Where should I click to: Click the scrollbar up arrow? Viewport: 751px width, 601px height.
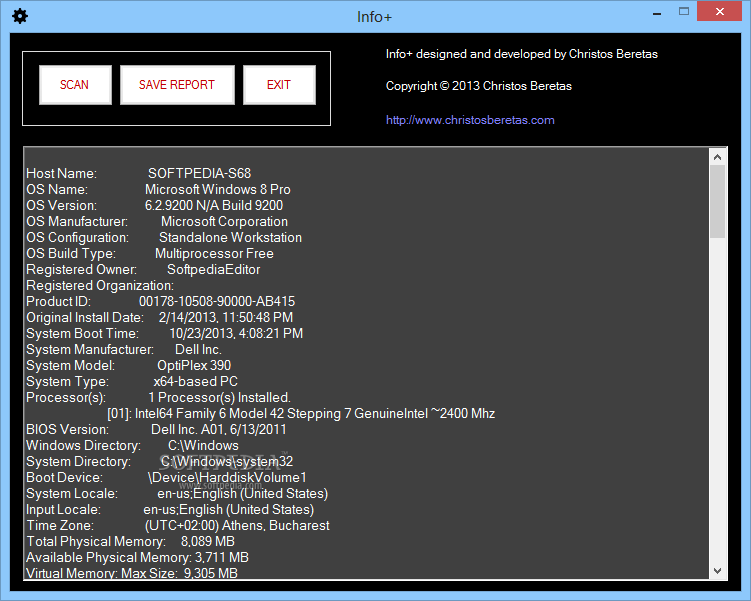717,157
